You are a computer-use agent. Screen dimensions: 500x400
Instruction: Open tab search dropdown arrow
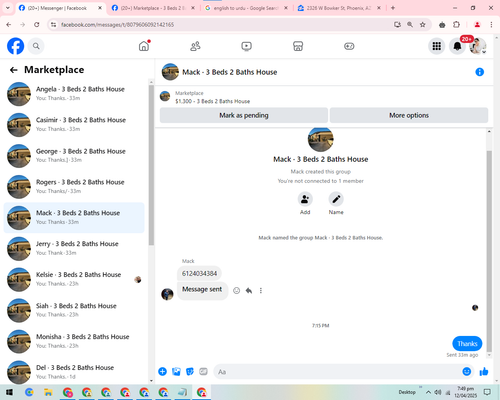[x=7, y=8]
